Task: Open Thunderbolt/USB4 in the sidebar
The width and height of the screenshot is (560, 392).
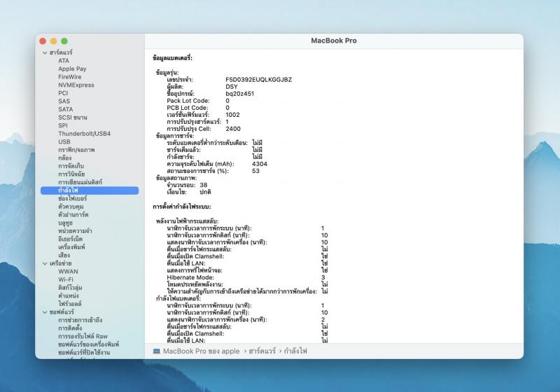Action: (84, 134)
